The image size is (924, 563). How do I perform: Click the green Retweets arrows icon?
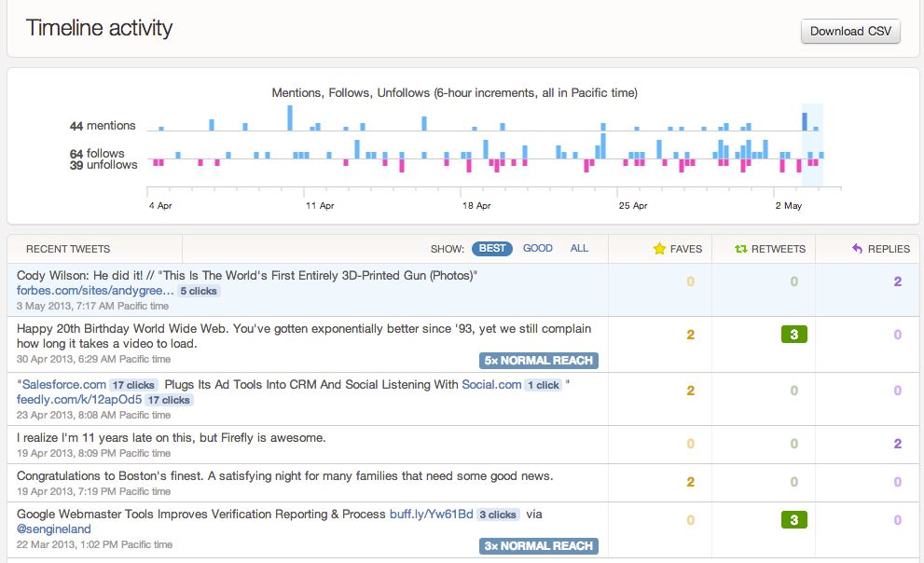click(740, 249)
